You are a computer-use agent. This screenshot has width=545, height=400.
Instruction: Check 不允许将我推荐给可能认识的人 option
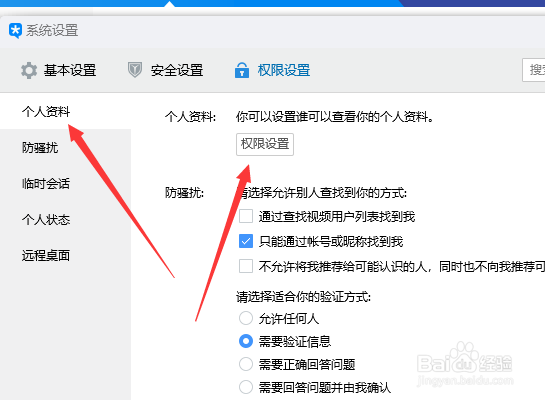tap(246, 267)
